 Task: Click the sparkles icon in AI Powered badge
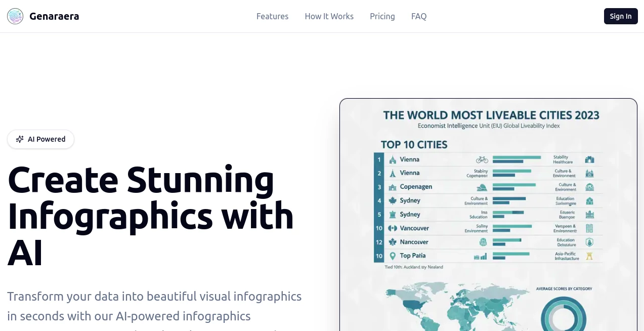point(19,139)
